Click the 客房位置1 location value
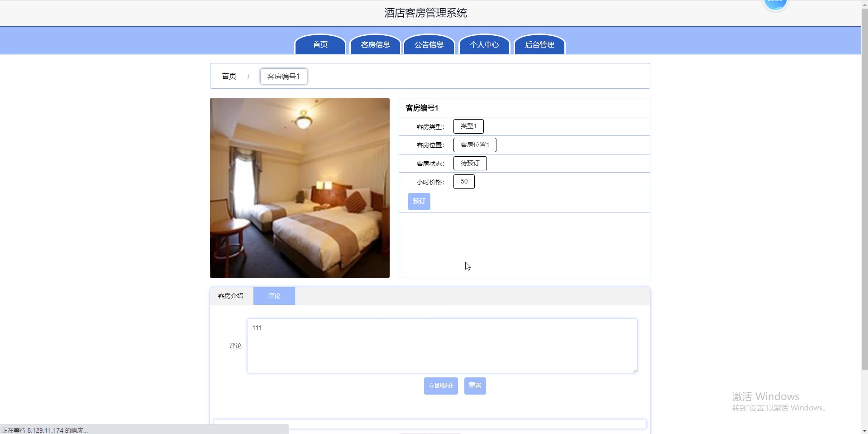This screenshot has height=434, width=868. point(475,145)
